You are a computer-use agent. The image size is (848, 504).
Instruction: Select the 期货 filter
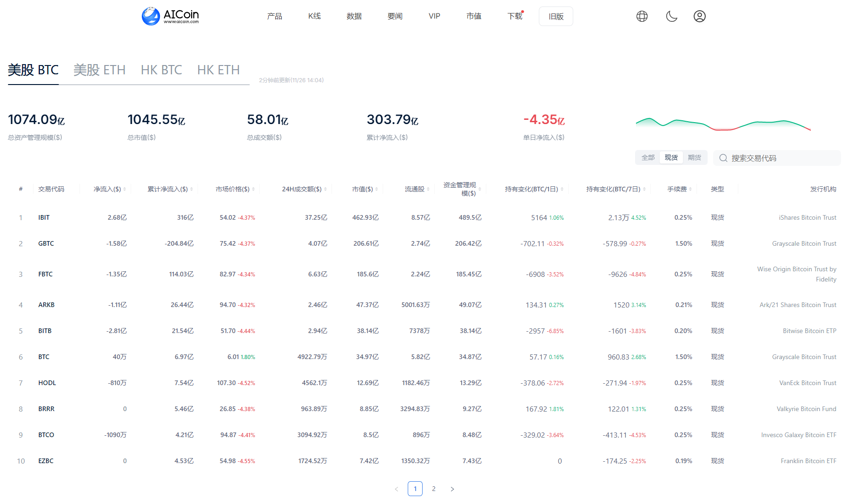tap(695, 157)
